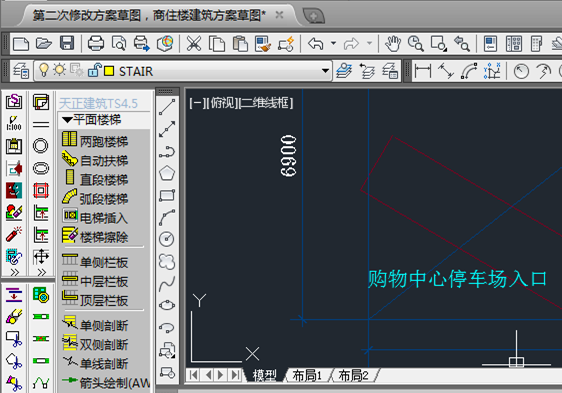Screen dimensions: 562x393
Task: Click the Arc Length dimension icon
Action: (469, 70)
